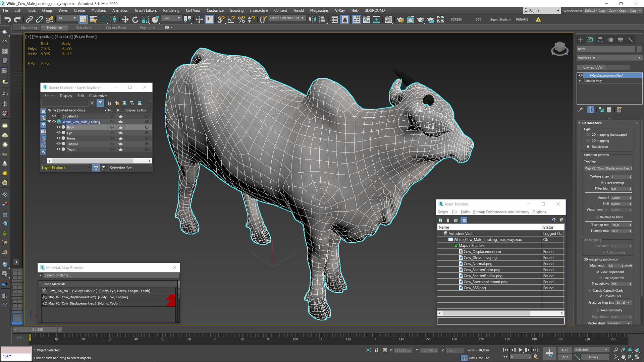The height and width of the screenshot is (362, 644).
Task: Switch to the Modeling ribbon tab
Action: pos(29,28)
